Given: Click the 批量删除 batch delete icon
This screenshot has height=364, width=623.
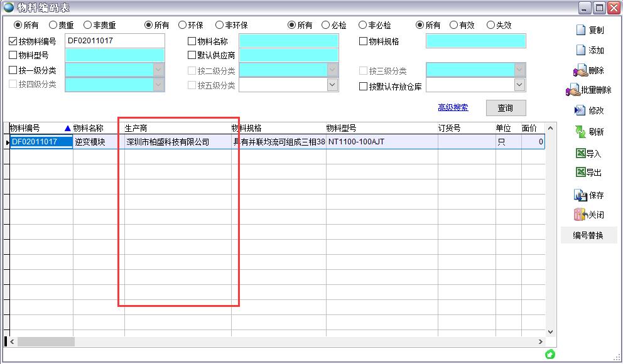Looking at the screenshot, I should (x=573, y=90).
